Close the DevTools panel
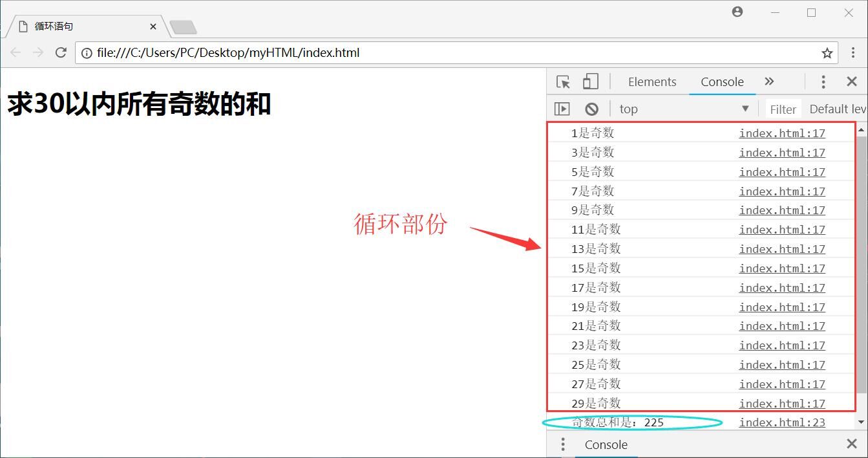 click(x=852, y=82)
